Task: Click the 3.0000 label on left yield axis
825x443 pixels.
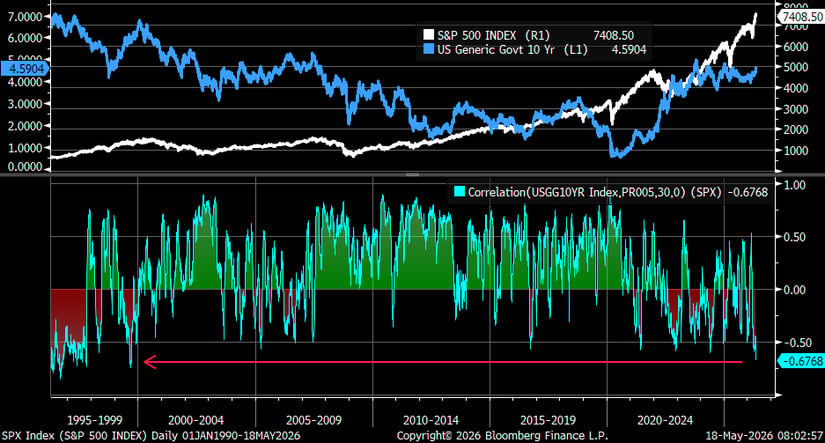Action: pyautogui.click(x=25, y=104)
